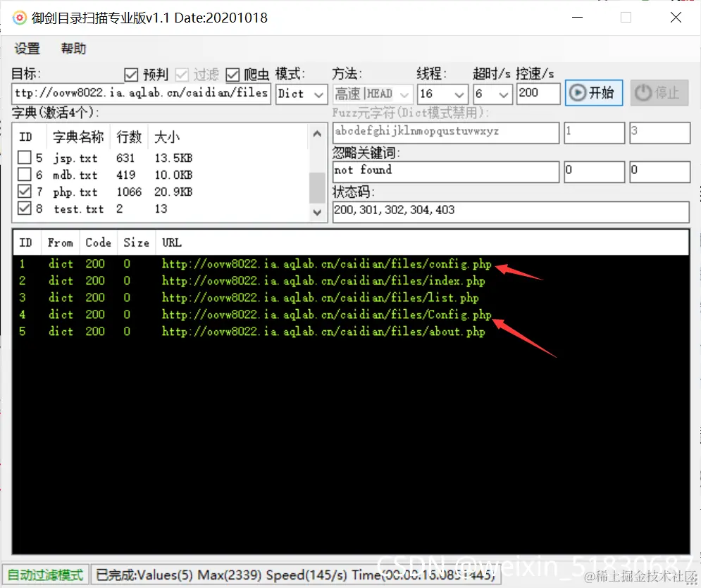This screenshot has height=588, width=701.
Task: Click inside the 目标 target URL field
Action: [x=141, y=93]
